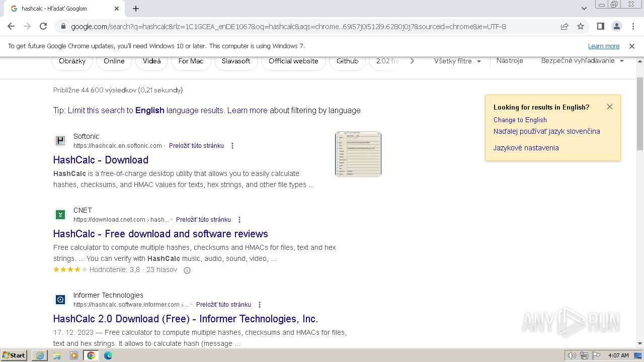644x362 pixels.
Task: Open the HashCalc - Download result
Action: [x=101, y=160]
